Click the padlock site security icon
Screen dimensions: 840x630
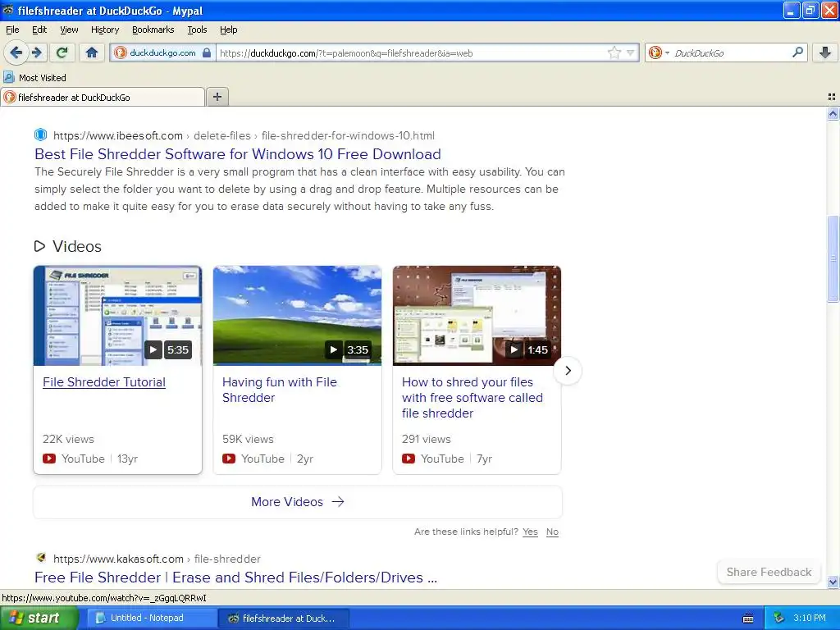pyautogui.click(x=207, y=52)
